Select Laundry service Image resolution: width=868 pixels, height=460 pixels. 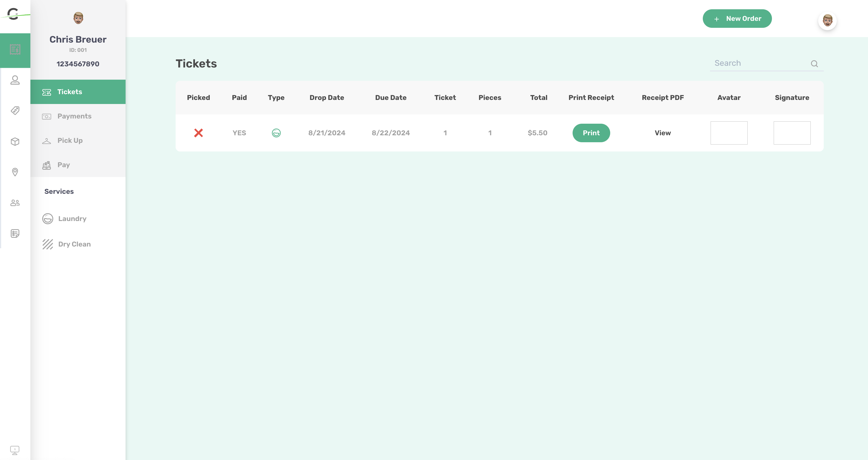[x=72, y=218]
